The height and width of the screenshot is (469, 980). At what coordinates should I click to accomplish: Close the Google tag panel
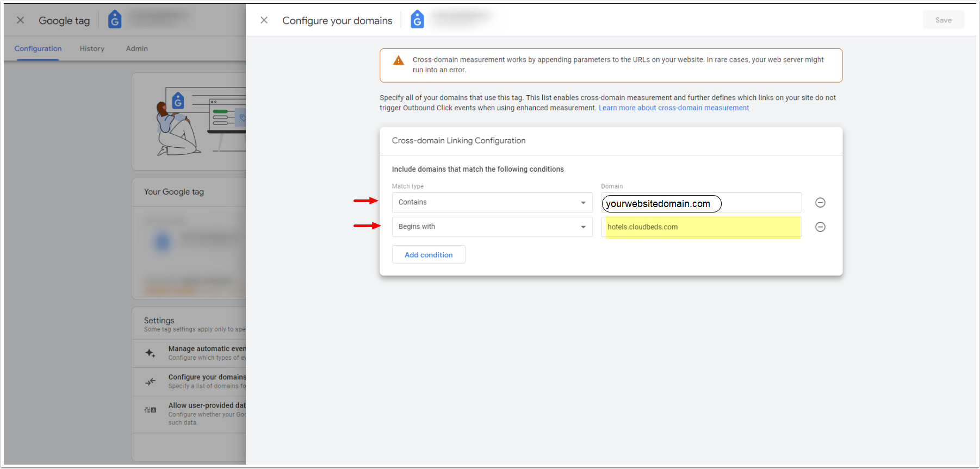click(21, 20)
